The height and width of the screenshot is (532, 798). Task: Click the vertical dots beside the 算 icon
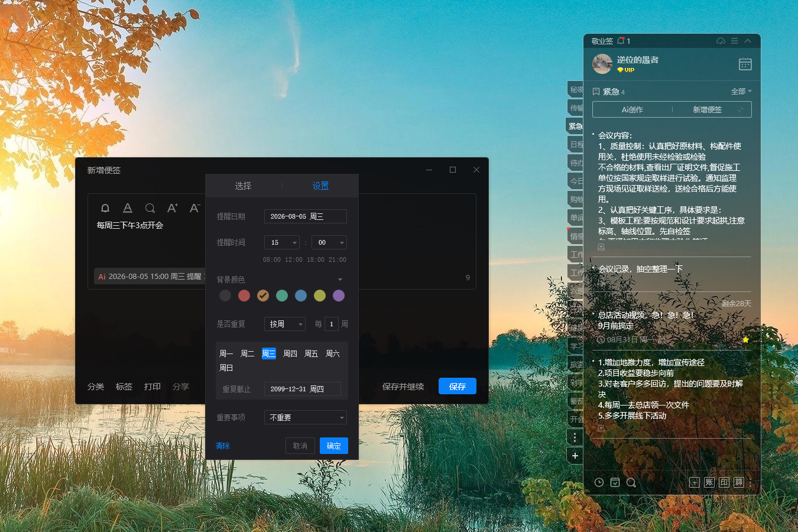[x=750, y=482]
